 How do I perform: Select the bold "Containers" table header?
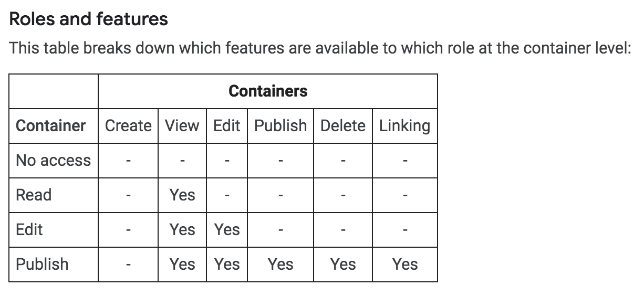pyautogui.click(x=268, y=91)
